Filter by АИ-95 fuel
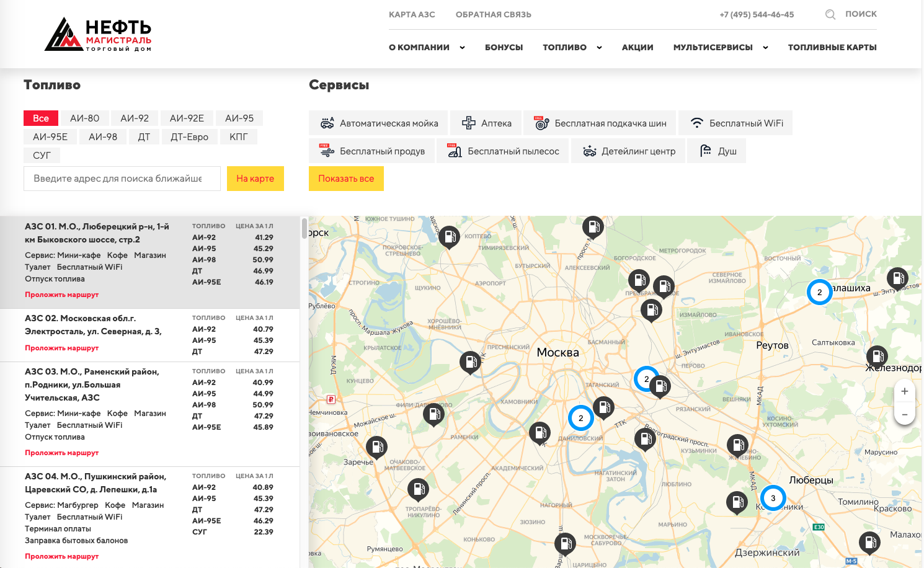 click(239, 118)
